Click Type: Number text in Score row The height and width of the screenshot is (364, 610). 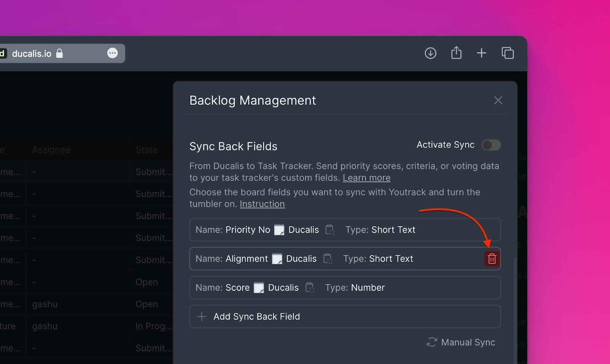[355, 287]
